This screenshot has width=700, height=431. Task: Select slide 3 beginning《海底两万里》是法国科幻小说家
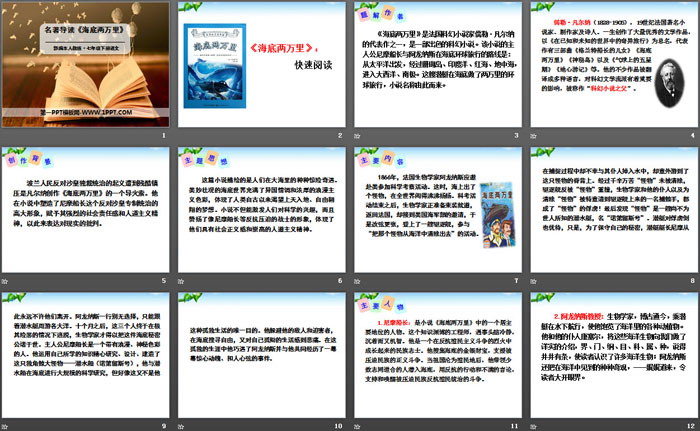(x=438, y=64)
